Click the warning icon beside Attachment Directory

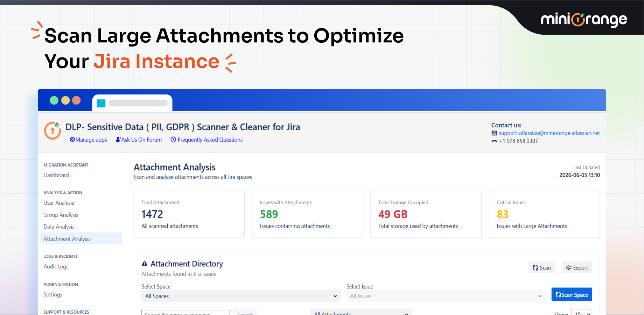(x=145, y=264)
